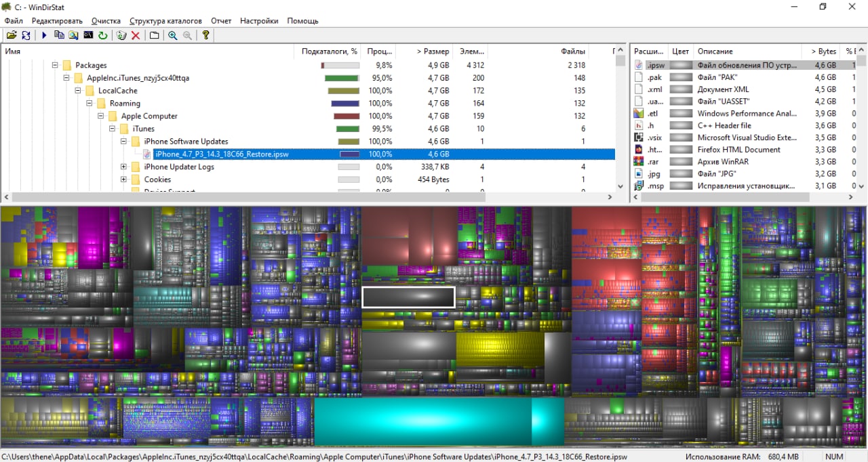Open the Отчет menu
Image resolution: width=868 pixels, height=462 pixels.
221,21
